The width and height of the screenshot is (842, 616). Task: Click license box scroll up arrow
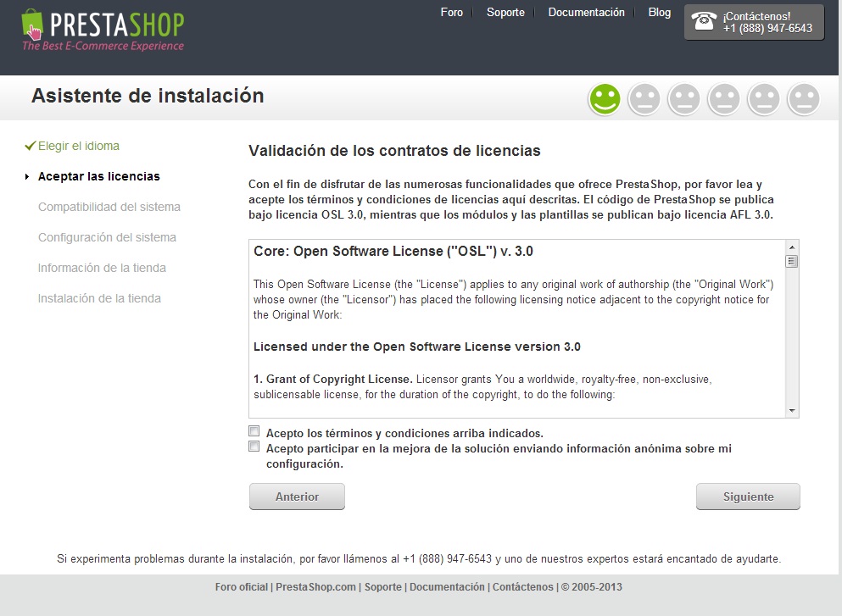791,247
